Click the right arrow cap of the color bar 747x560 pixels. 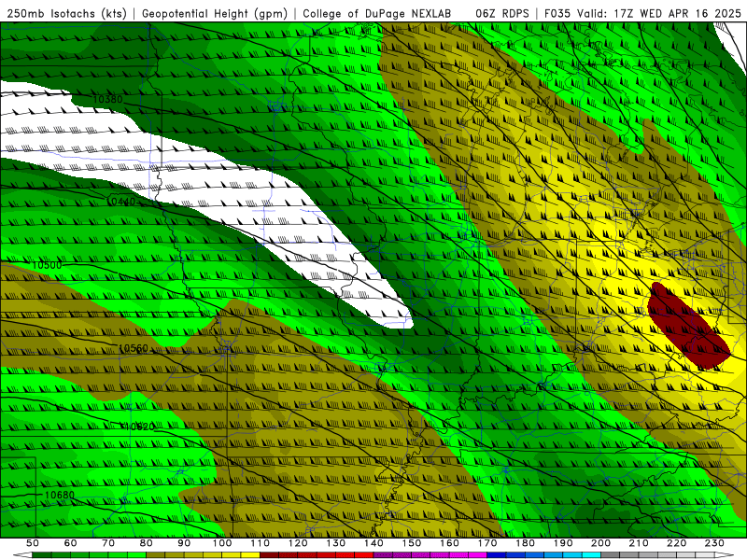pyautogui.click(x=725, y=555)
